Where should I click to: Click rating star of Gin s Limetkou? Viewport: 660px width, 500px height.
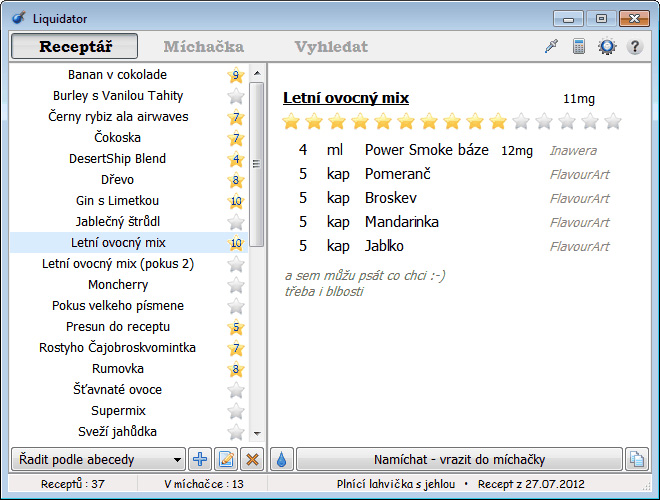(236, 201)
